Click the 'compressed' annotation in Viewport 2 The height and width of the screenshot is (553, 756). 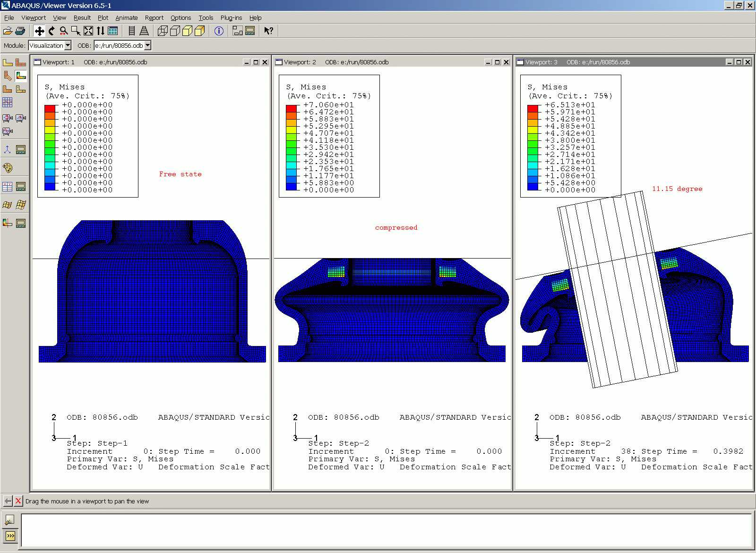pyautogui.click(x=396, y=227)
